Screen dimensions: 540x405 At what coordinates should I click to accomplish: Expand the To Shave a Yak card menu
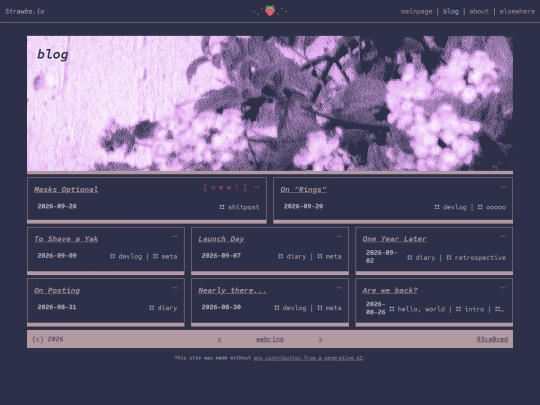click(175, 237)
